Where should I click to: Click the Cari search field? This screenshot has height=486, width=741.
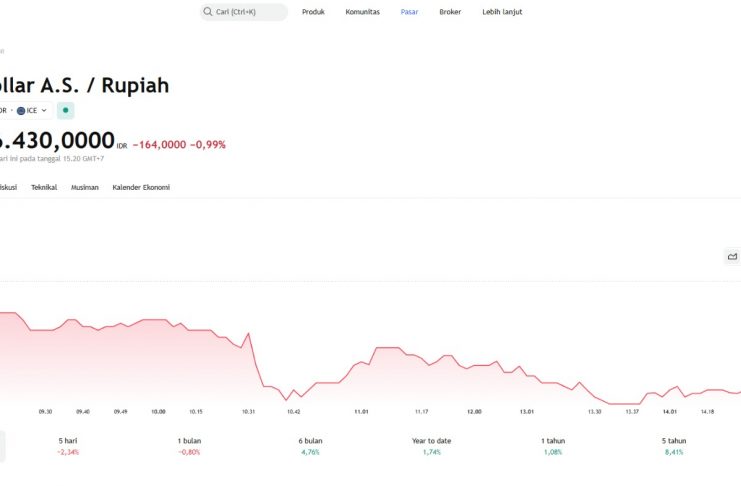pyautogui.click(x=248, y=12)
